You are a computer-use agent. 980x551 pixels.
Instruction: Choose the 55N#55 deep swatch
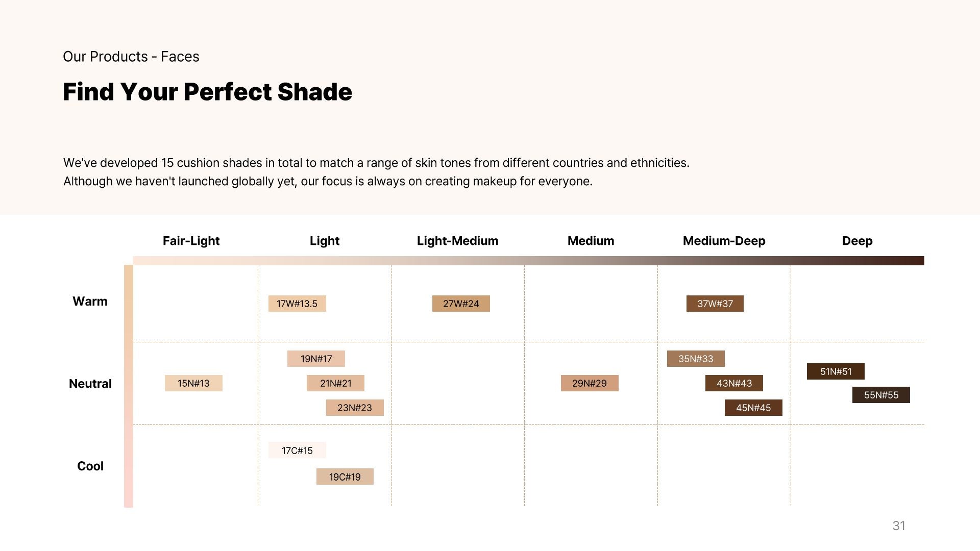(x=881, y=395)
